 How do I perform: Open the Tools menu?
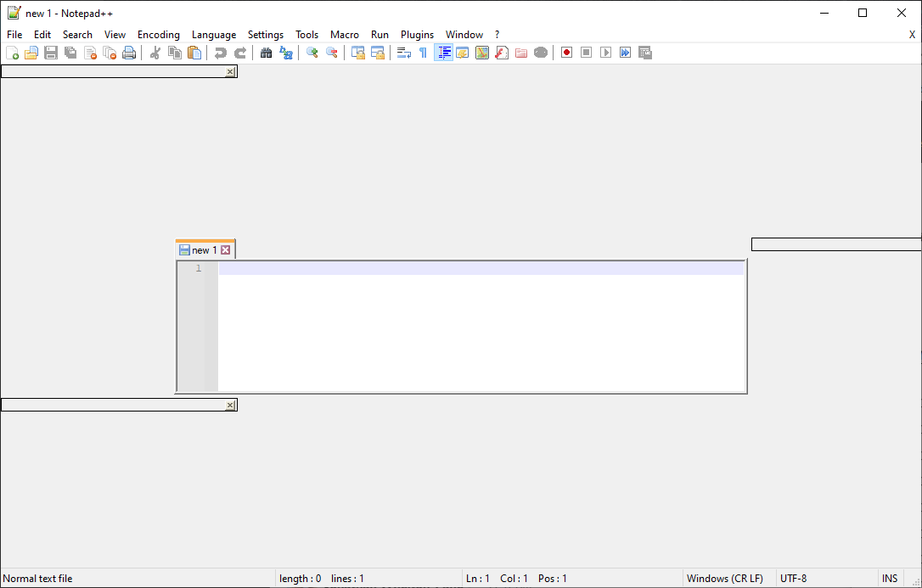pyautogui.click(x=307, y=35)
